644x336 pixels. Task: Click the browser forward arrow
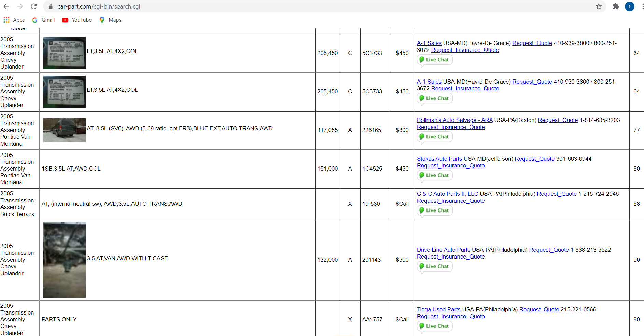[20, 6]
